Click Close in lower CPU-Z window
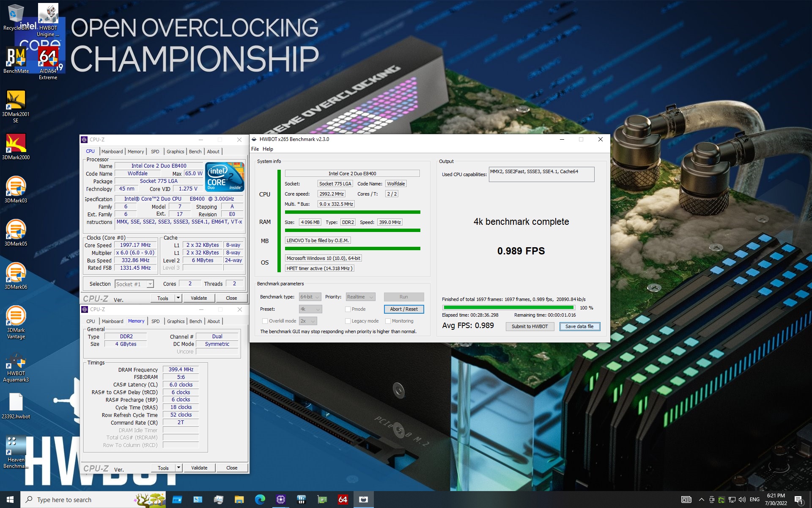The image size is (812, 508). [x=232, y=468]
